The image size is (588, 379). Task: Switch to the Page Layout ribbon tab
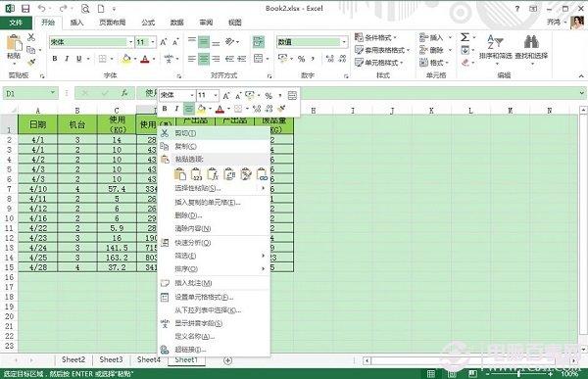pos(112,23)
